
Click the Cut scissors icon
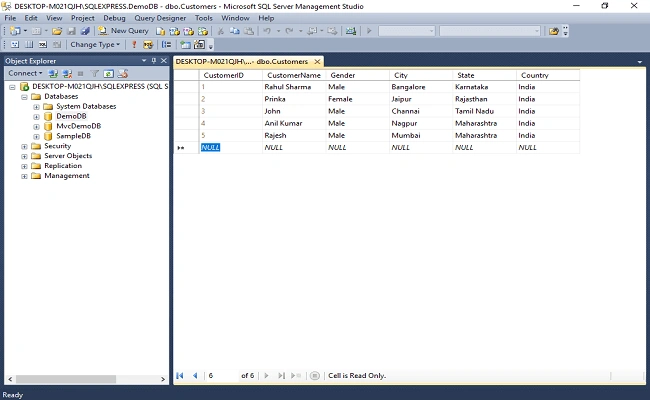coord(221,31)
